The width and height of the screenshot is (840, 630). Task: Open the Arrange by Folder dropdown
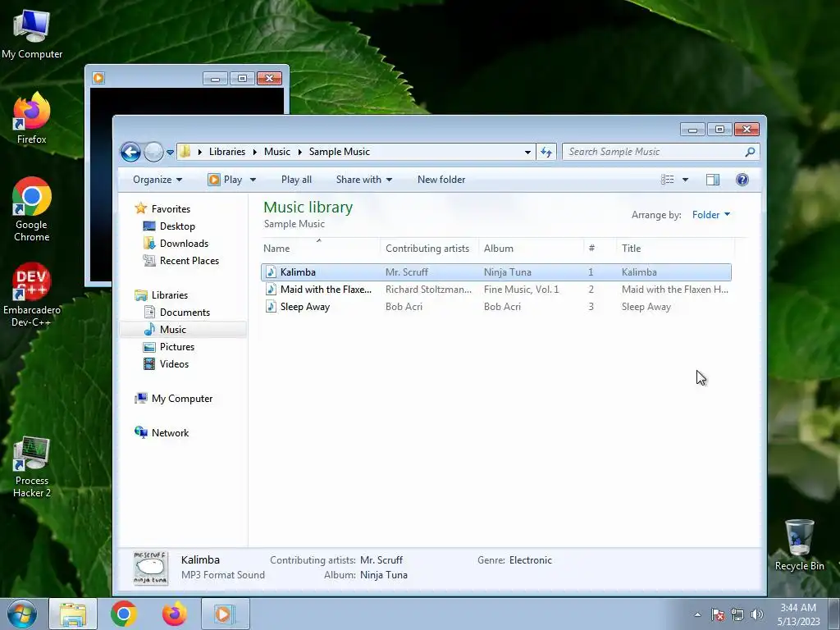(711, 215)
